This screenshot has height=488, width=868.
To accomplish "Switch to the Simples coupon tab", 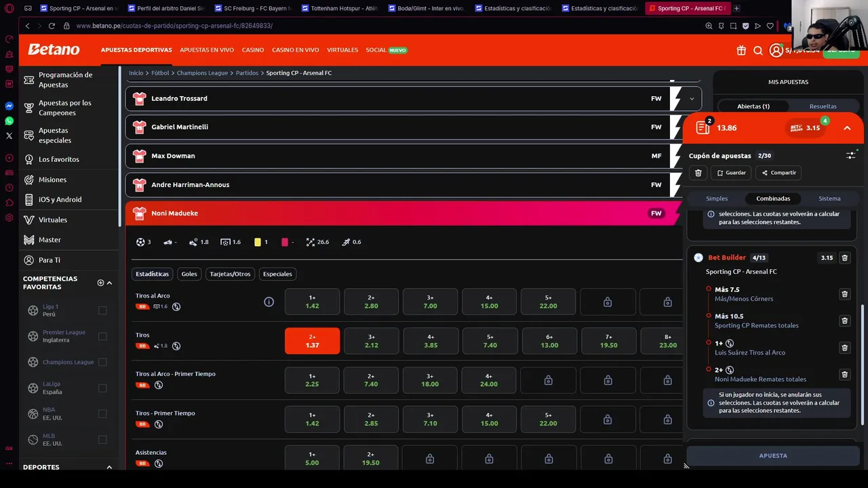I will pos(717,199).
